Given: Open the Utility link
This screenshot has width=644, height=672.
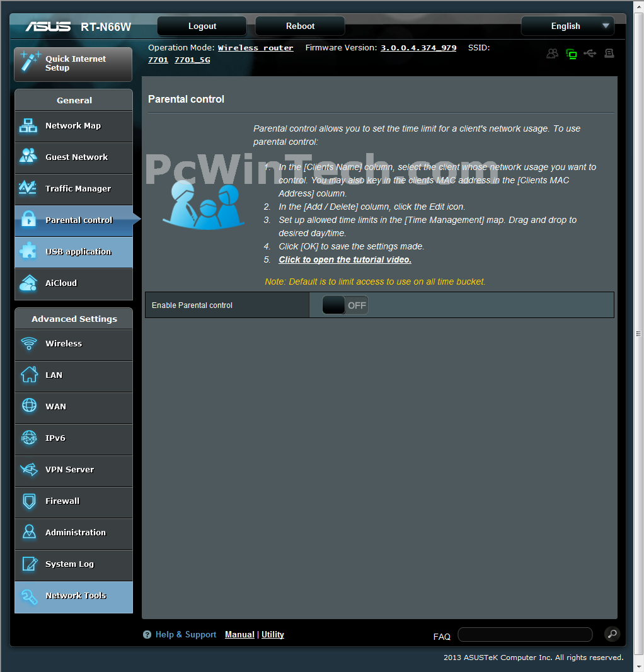Looking at the screenshot, I should pos(273,634).
